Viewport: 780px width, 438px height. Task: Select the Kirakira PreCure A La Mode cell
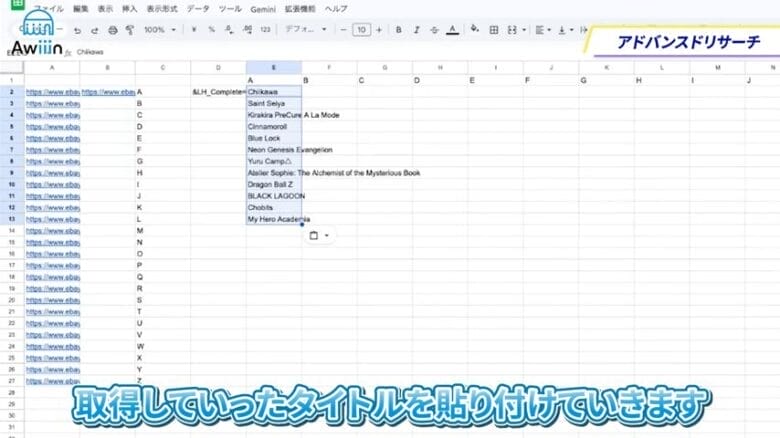[x=274, y=115]
